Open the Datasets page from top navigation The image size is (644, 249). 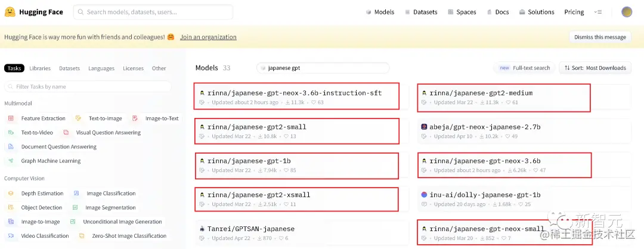[421, 12]
